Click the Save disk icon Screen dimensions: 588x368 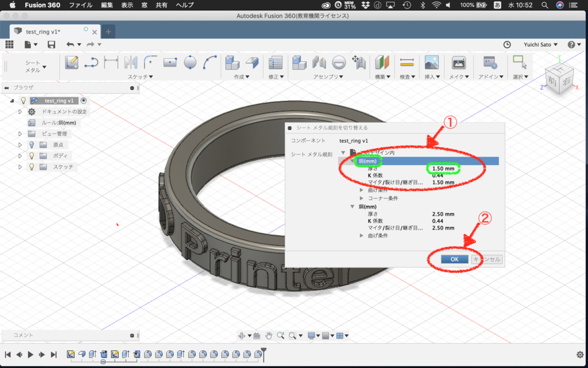(x=51, y=44)
